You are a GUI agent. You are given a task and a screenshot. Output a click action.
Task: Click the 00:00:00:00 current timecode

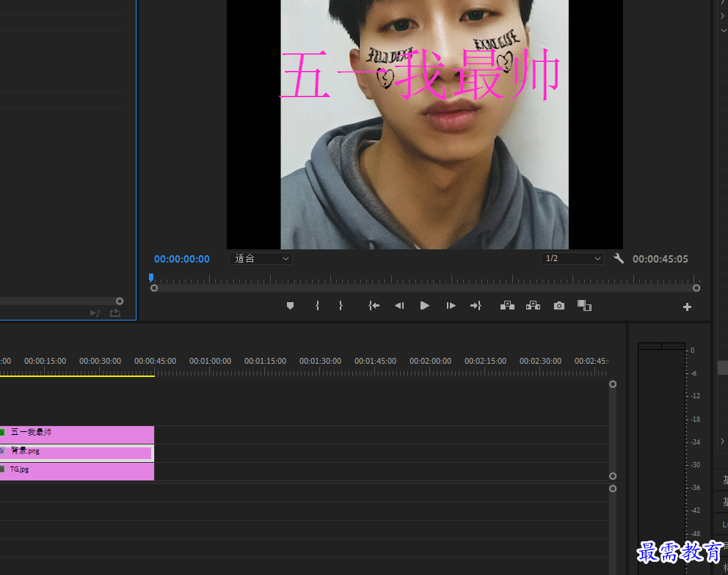click(x=181, y=259)
